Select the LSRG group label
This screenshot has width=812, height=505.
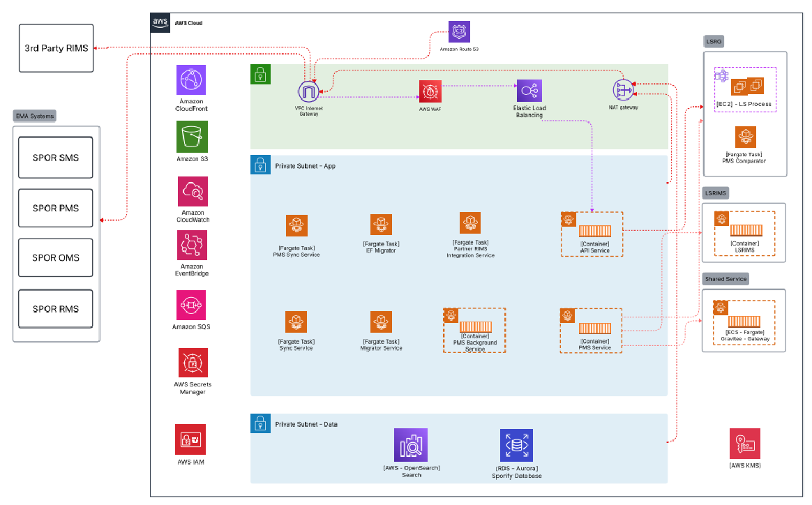pyautogui.click(x=714, y=41)
